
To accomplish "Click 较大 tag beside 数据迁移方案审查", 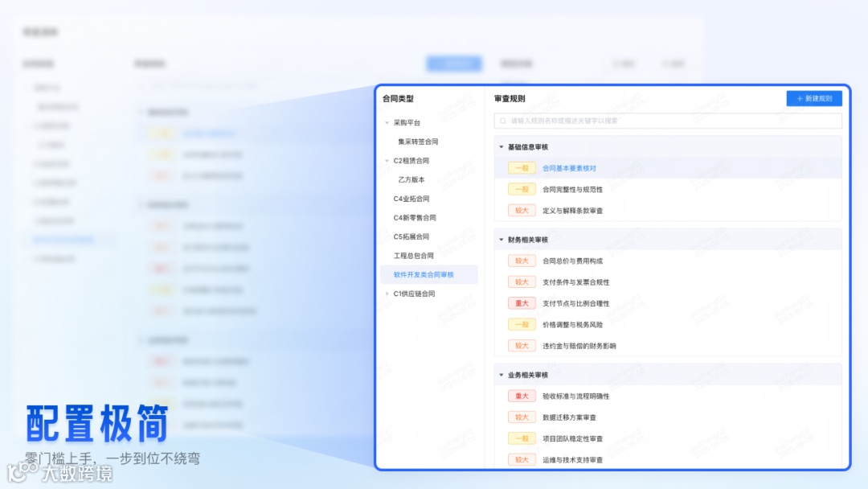I will pos(522,417).
